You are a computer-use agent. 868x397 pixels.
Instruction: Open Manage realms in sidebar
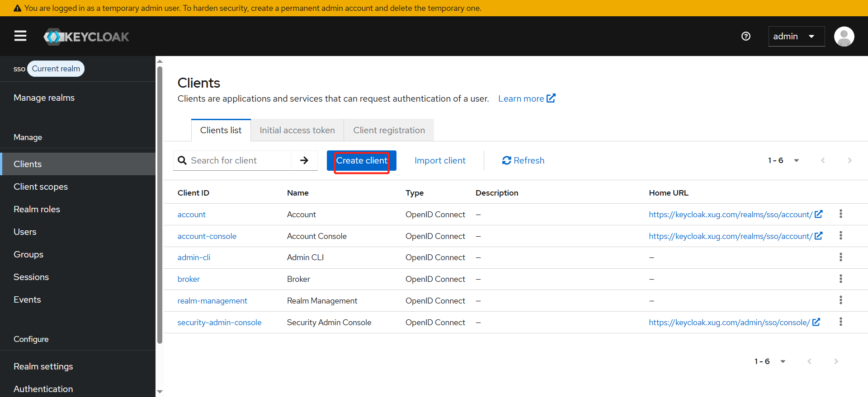click(78, 98)
